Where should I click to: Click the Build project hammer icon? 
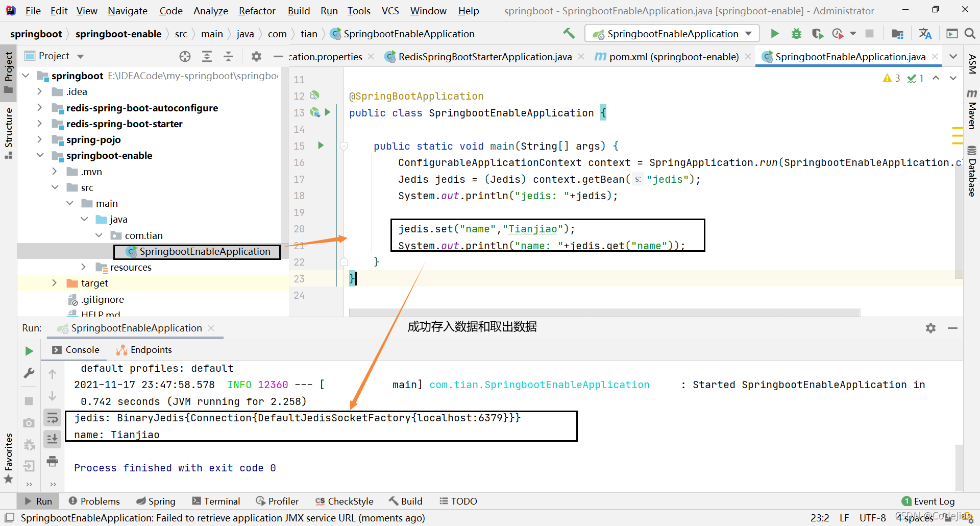click(569, 34)
